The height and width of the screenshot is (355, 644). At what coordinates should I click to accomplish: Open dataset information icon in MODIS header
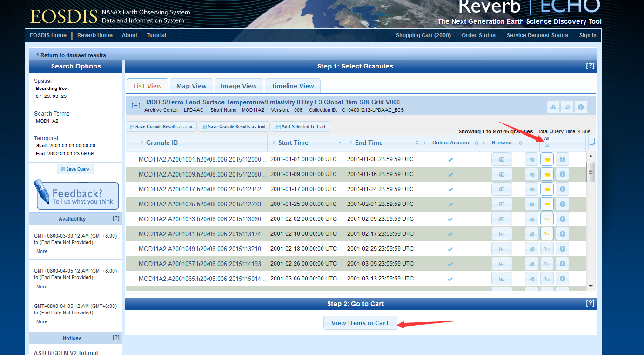(x=581, y=107)
